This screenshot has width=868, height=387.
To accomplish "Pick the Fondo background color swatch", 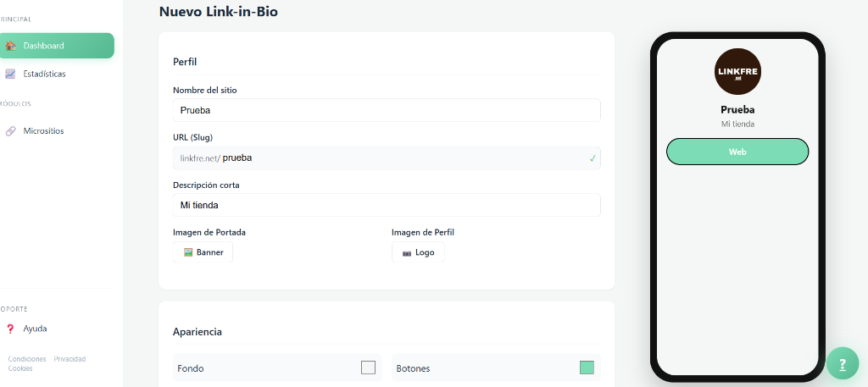I will pos(368,368).
